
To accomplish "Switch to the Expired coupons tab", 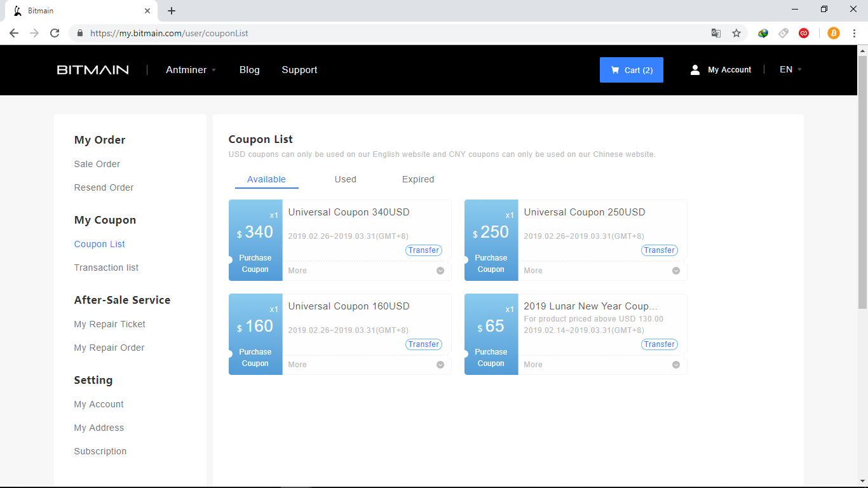I will pos(418,180).
